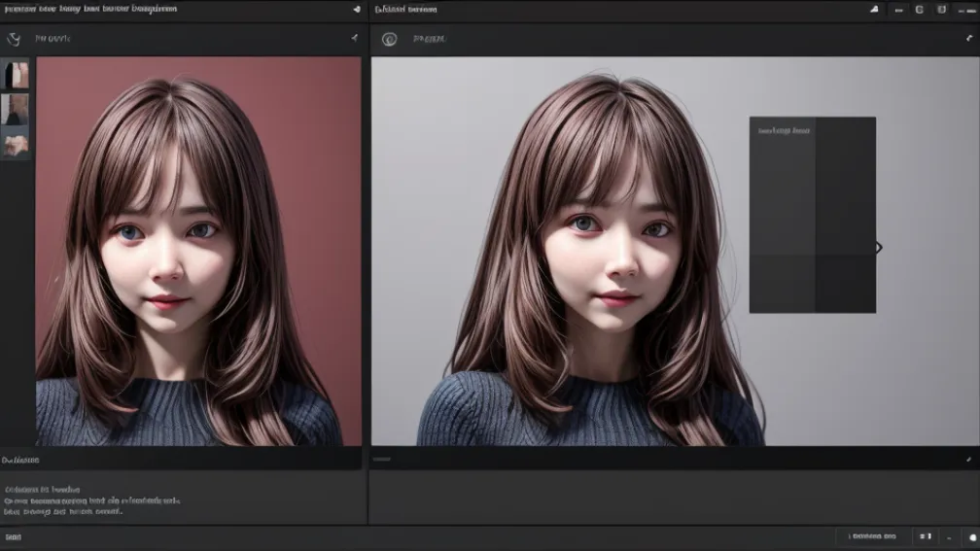Click the label under the left portrait
The height and width of the screenshot is (551, 980).
pos(20,460)
